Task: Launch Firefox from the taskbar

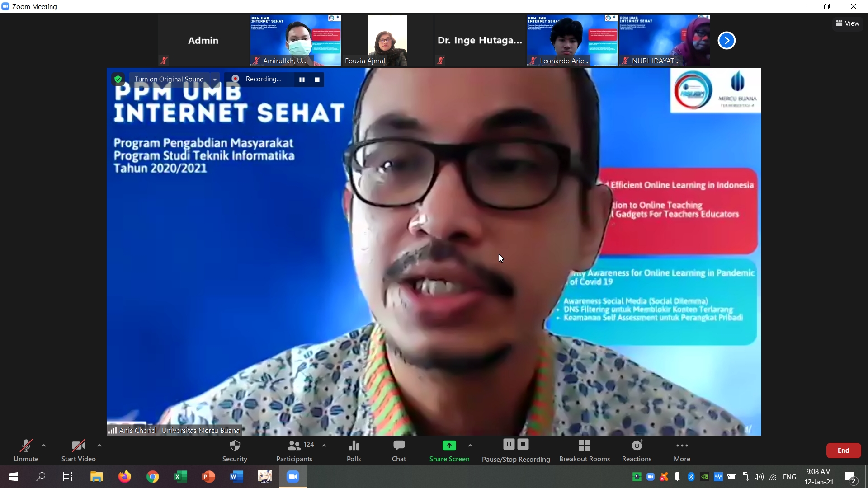Action: click(124, 477)
